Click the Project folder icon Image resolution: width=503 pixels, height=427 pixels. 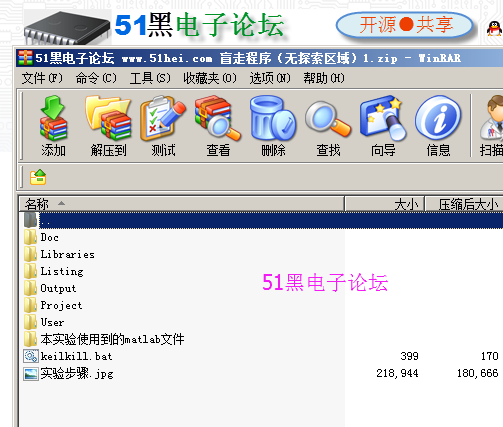click(x=30, y=305)
